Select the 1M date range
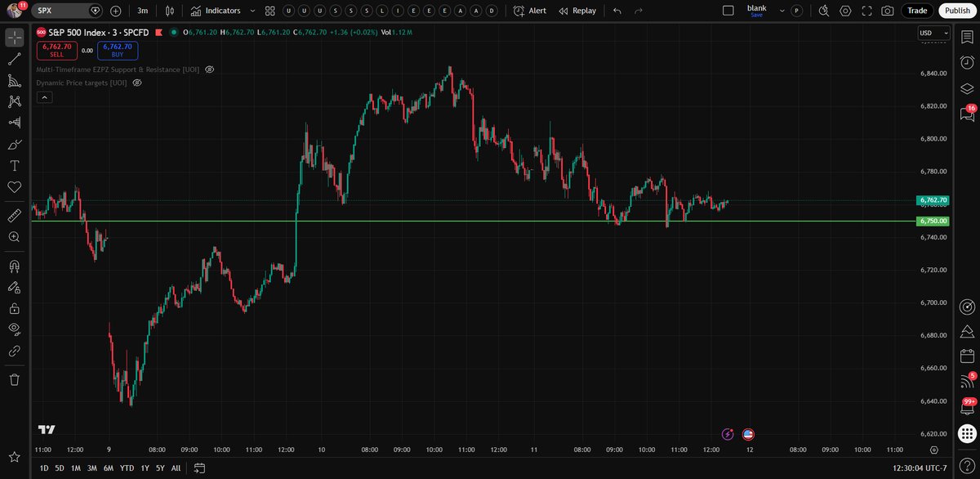This screenshot has width=980, height=479. pyautogui.click(x=75, y=468)
